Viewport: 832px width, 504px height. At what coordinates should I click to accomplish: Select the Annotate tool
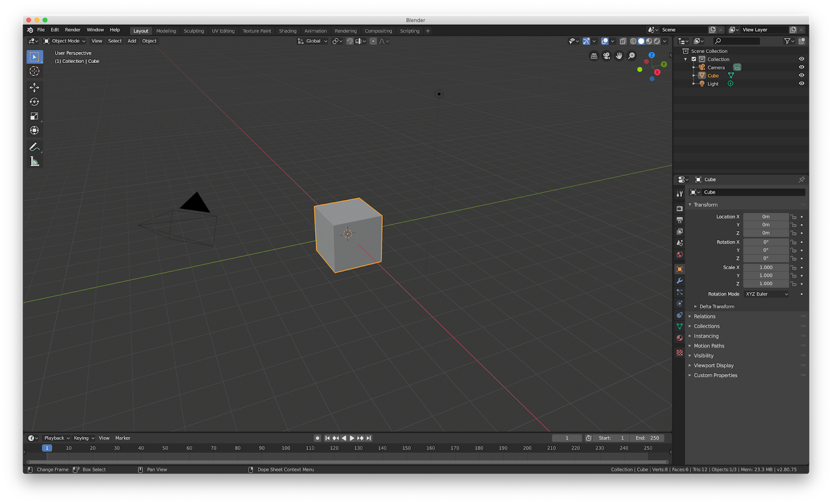point(34,147)
